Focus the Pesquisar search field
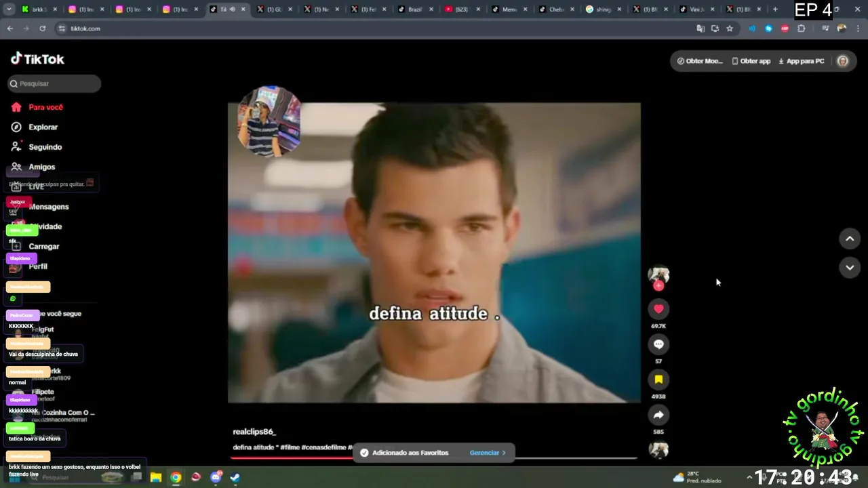 [x=54, y=83]
